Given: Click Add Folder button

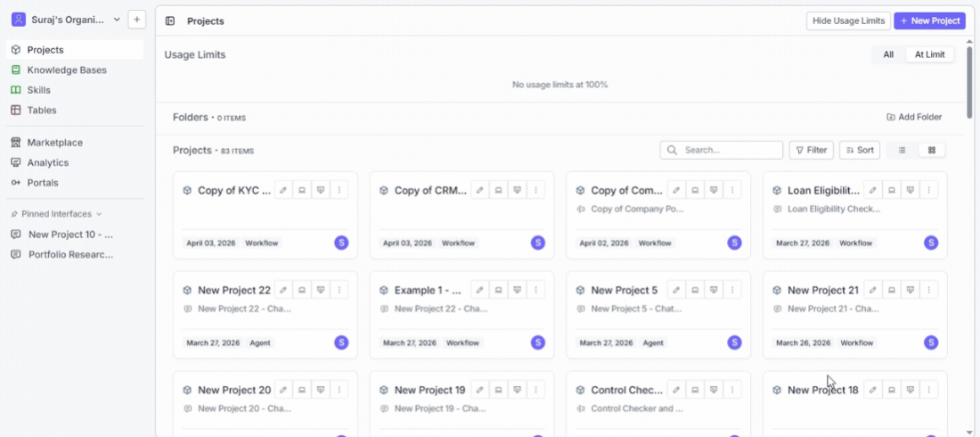Looking at the screenshot, I should coord(914,117).
